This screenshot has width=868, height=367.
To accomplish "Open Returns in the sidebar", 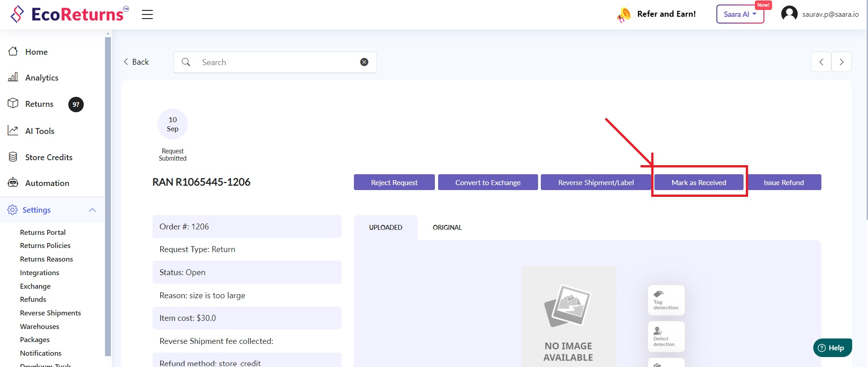I will pyautogui.click(x=39, y=104).
